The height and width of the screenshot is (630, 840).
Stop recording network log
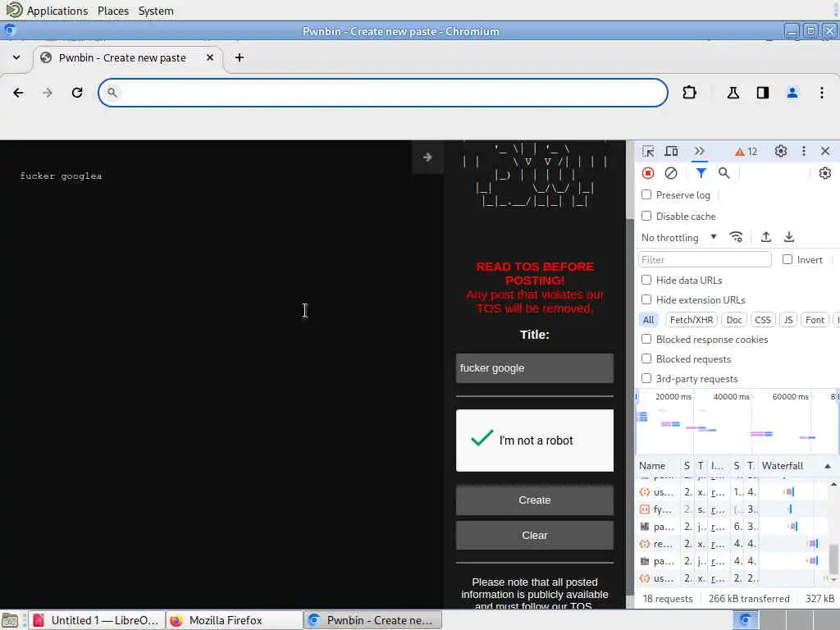pos(648,173)
